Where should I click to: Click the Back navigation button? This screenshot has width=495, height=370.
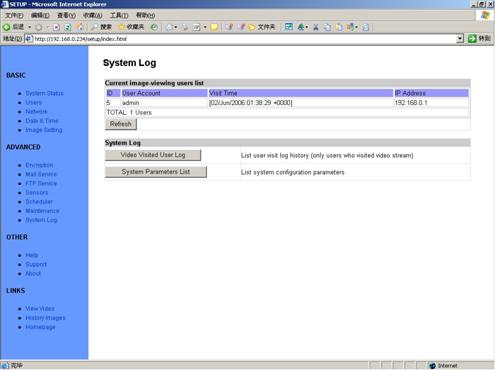(13, 27)
